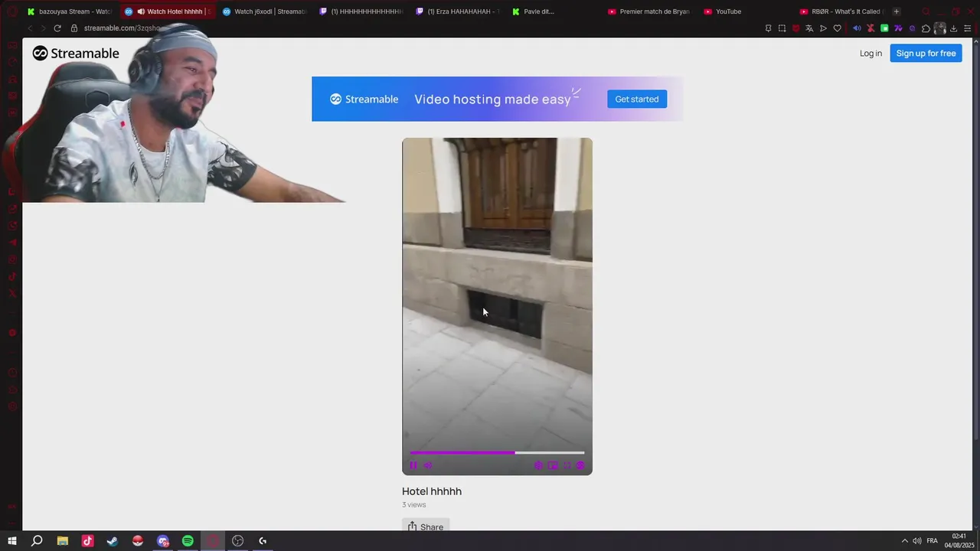Viewport: 980px width, 551px height.
Task: Open Steam from the taskbar
Action: (x=113, y=541)
